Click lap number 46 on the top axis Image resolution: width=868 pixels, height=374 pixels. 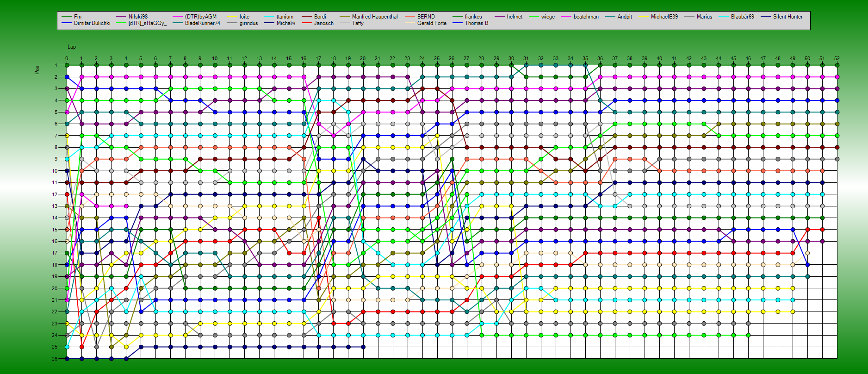[748, 59]
